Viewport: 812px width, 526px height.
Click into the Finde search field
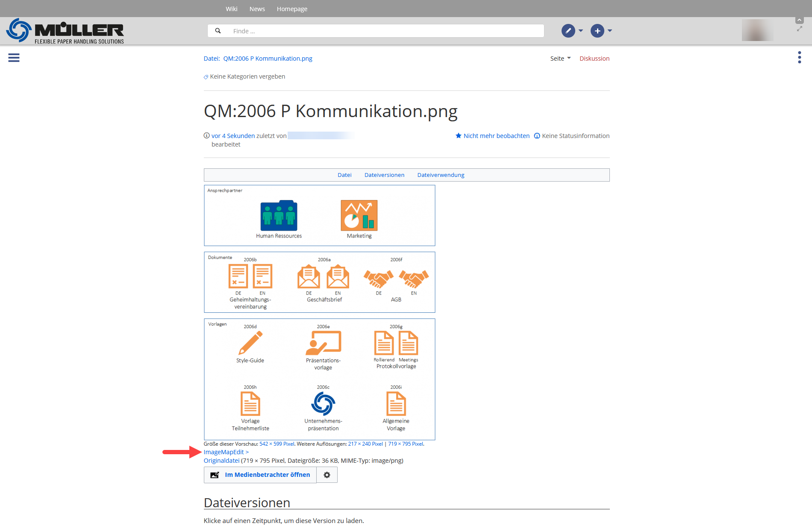click(385, 31)
